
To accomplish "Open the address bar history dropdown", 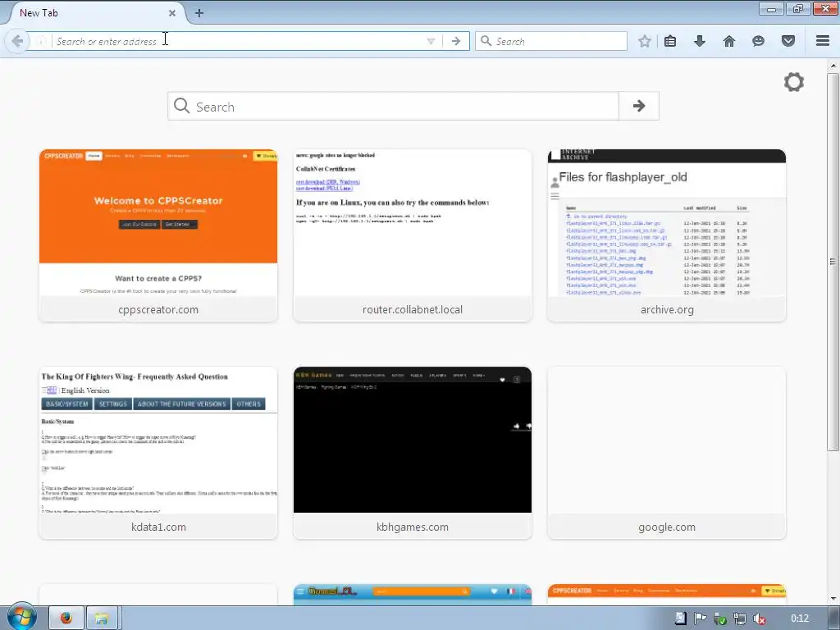I will [431, 41].
